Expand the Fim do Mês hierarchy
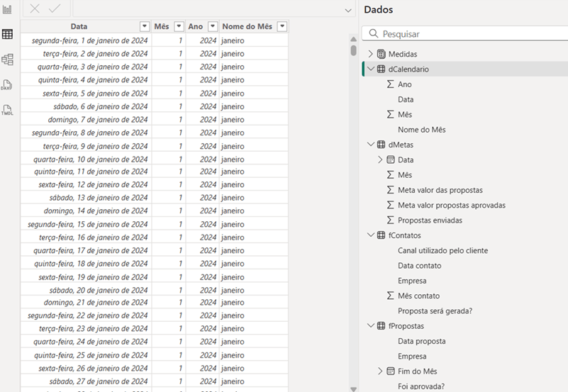The height and width of the screenshot is (392, 568). point(380,371)
